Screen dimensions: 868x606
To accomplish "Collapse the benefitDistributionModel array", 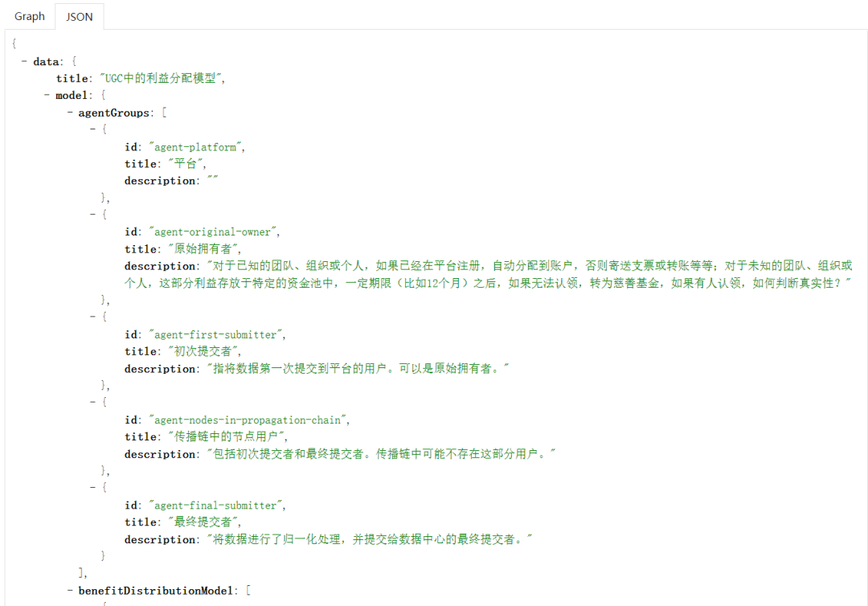I will 69,590.
